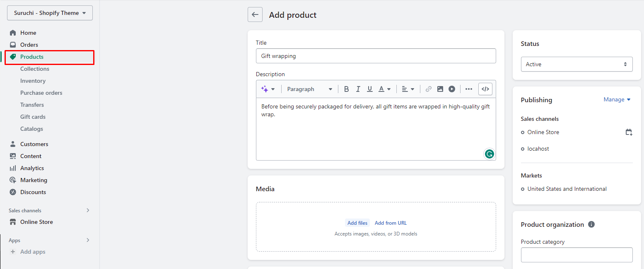Insert an image into the description
The width and height of the screenshot is (644, 269).
pyautogui.click(x=440, y=89)
